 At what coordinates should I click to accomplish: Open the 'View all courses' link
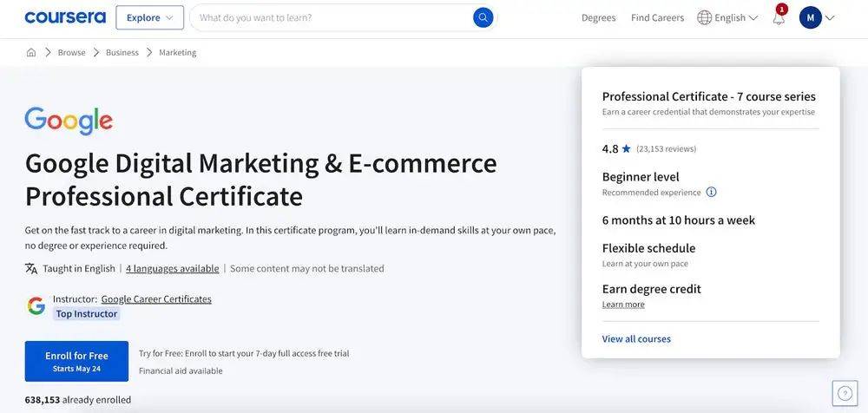pyautogui.click(x=636, y=338)
